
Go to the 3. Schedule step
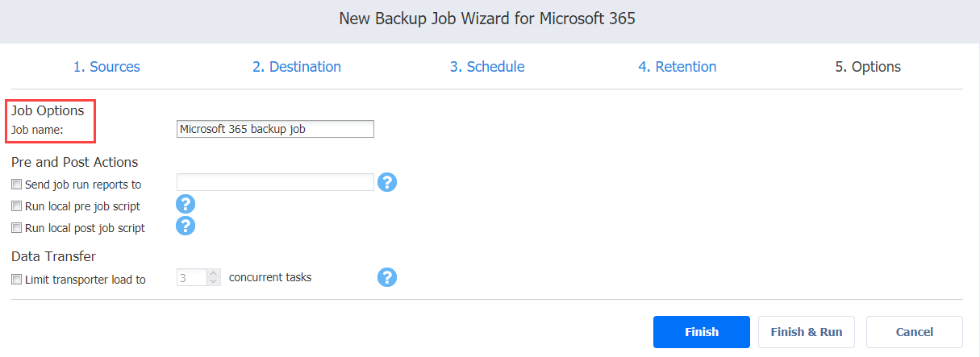click(x=487, y=67)
